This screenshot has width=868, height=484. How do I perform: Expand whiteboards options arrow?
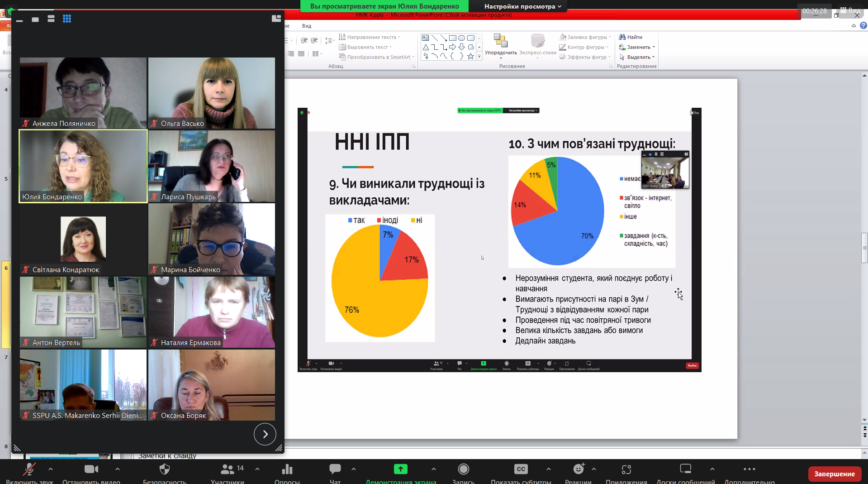[x=712, y=469]
